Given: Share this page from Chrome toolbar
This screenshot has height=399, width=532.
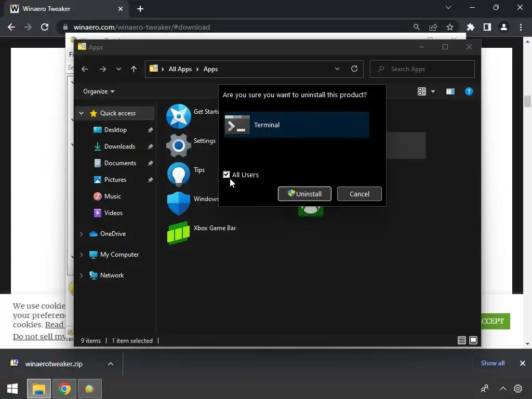Looking at the screenshot, I should pos(433,27).
